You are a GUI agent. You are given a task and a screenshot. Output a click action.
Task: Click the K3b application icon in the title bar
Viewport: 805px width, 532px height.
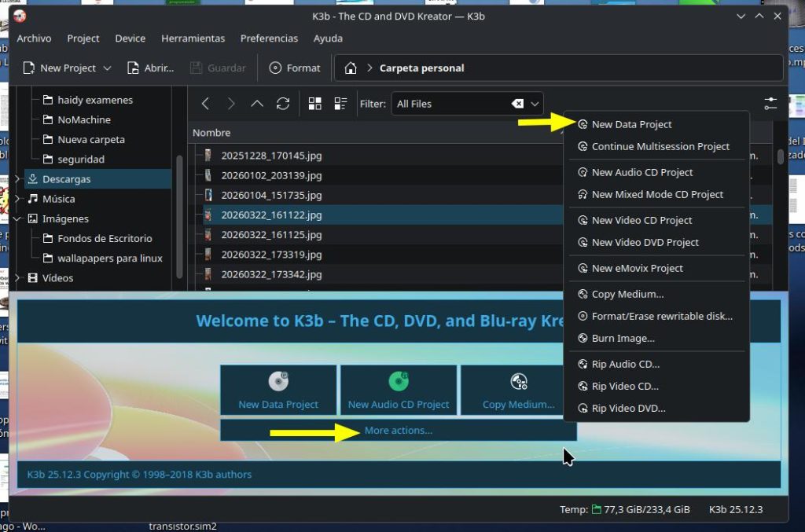20,16
